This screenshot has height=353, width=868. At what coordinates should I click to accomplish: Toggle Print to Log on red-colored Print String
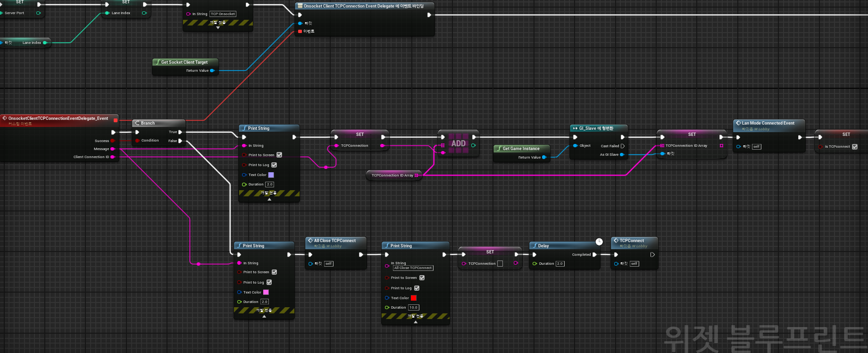(x=417, y=288)
